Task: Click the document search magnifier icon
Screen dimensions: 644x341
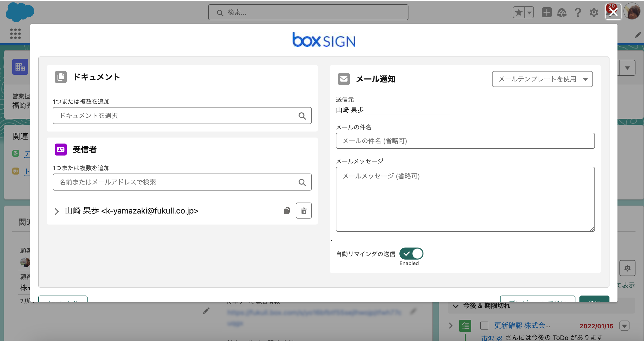Action: pos(302,116)
